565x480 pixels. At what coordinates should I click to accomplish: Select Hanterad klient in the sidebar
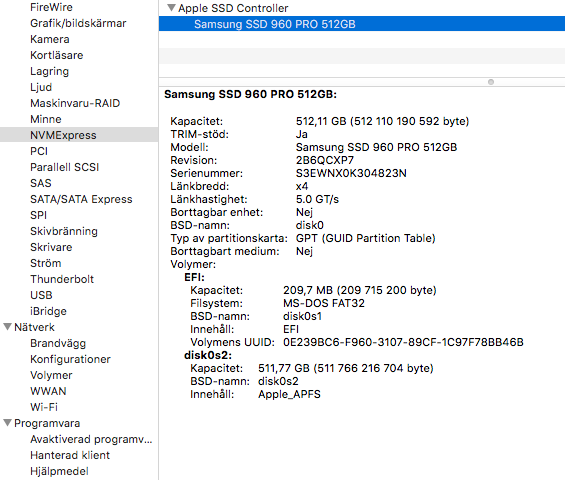point(70,455)
